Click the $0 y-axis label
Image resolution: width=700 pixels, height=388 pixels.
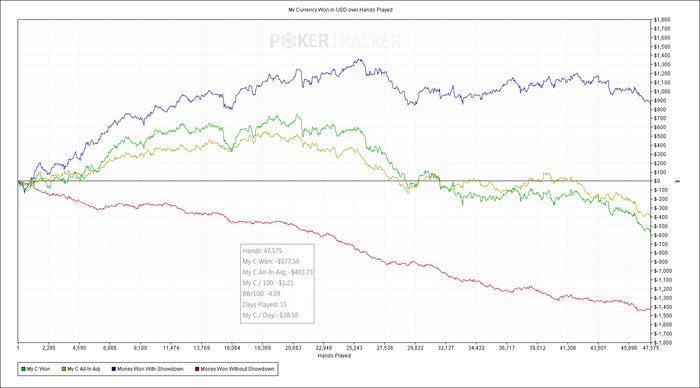(x=657, y=181)
